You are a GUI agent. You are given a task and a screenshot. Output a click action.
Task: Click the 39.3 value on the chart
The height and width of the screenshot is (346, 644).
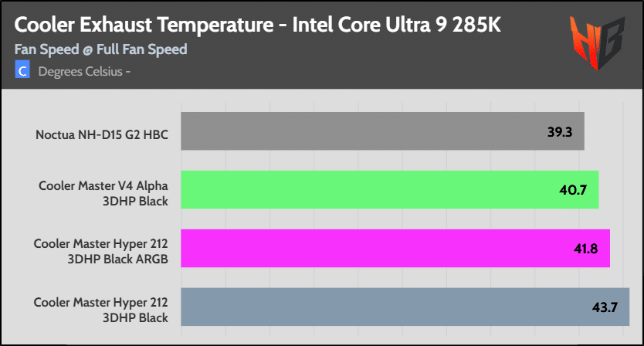559,132
